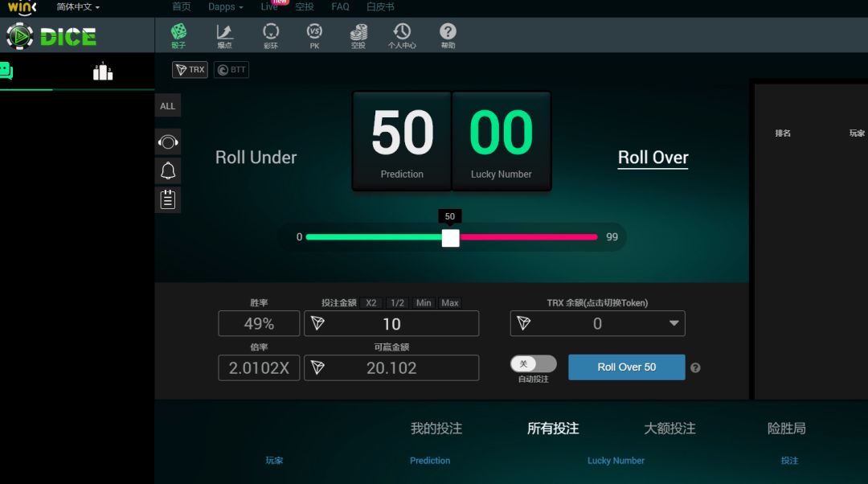868x484 pixels.
Task: Toggle the auto-bet switch
Action: [x=533, y=364]
